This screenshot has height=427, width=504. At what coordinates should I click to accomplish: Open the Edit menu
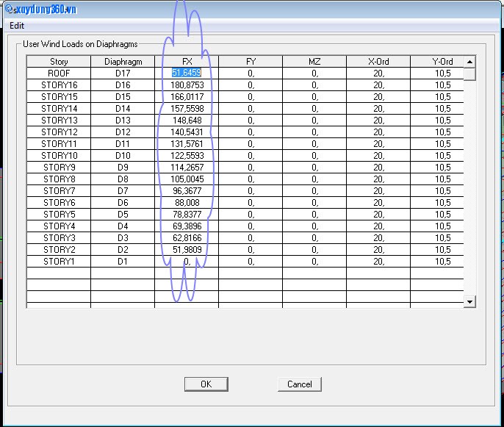[x=17, y=25]
